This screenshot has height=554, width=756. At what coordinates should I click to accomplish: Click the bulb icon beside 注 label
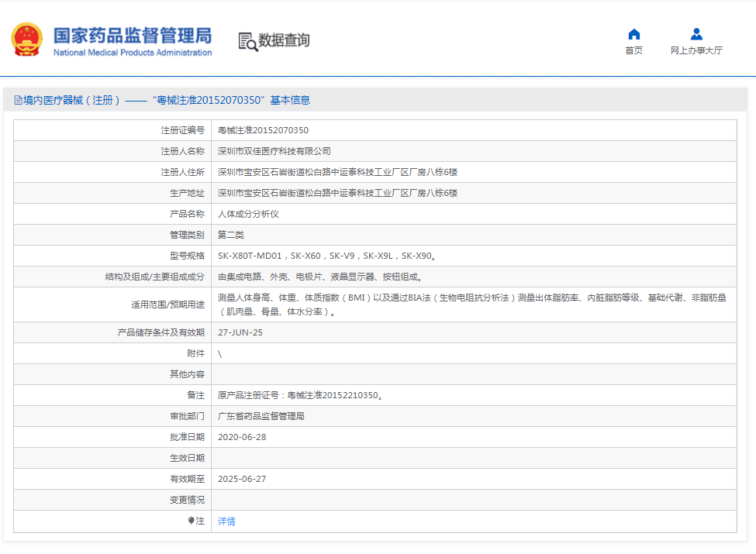191,521
